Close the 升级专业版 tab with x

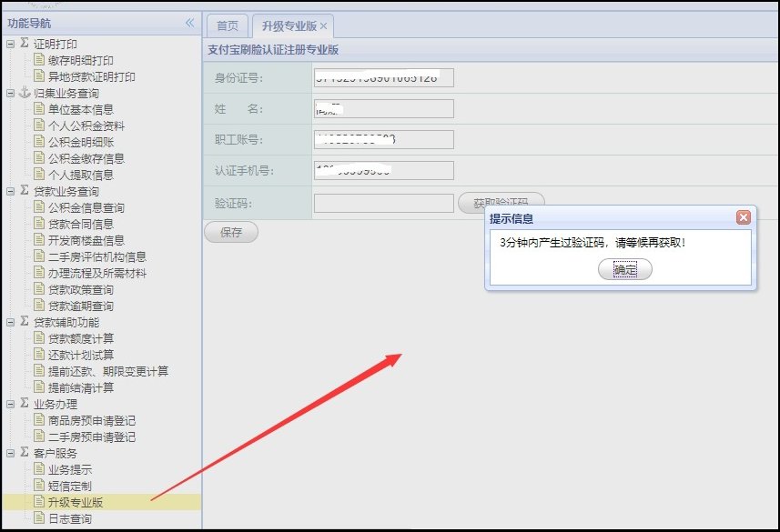point(323,26)
